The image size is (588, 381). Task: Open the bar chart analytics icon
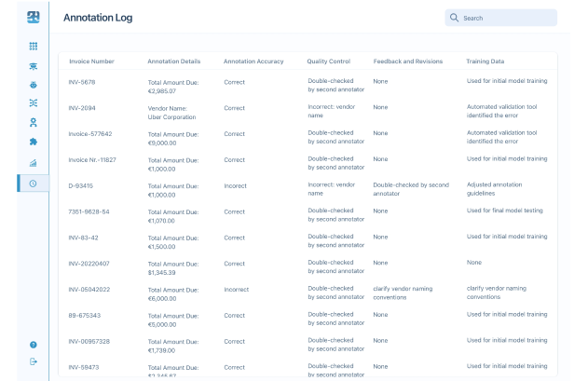click(x=34, y=163)
